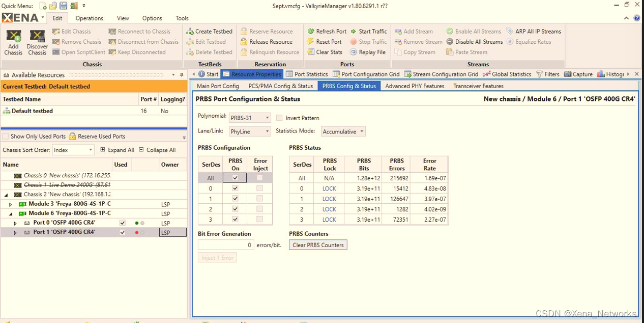Expand Port 1 QSFP 400G CR4 node
Image resolution: width=644 pixels, height=323 pixels.
[15, 232]
